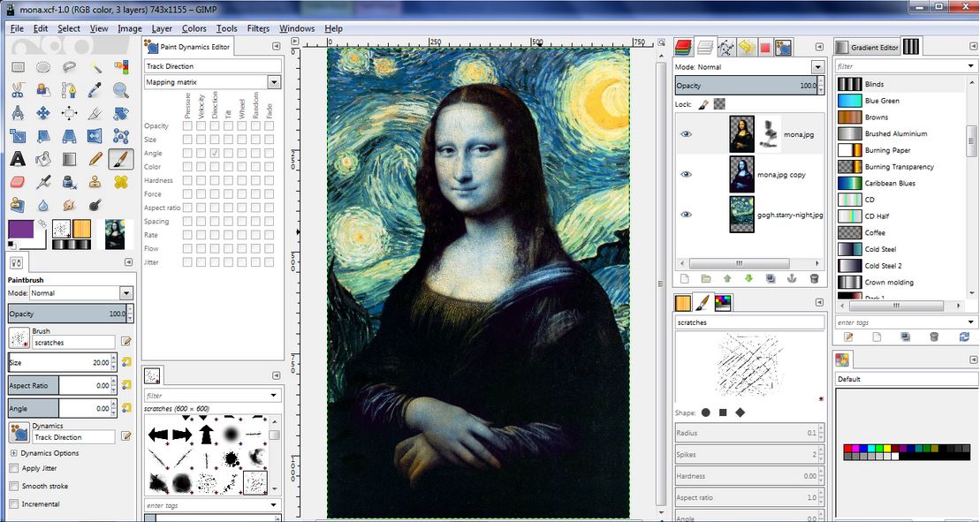Hide the mona.jpg copy layer
This screenshot has height=522, width=980.
(687, 175)
